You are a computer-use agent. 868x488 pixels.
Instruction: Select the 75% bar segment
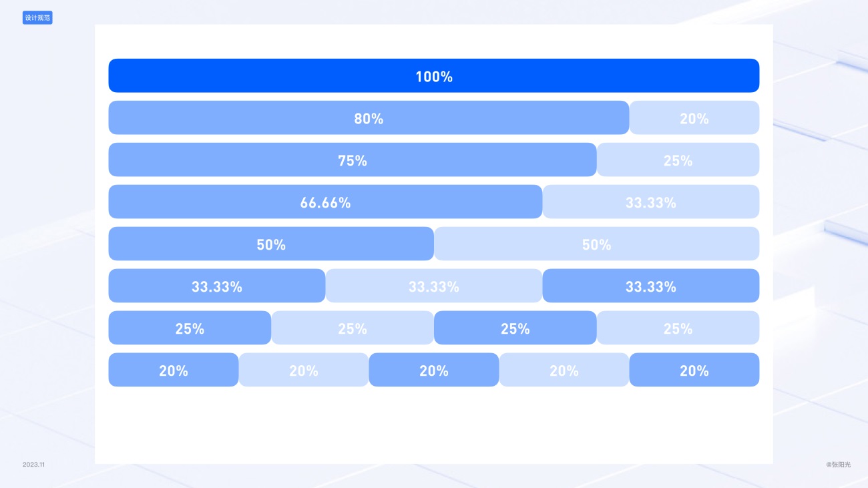353,160
